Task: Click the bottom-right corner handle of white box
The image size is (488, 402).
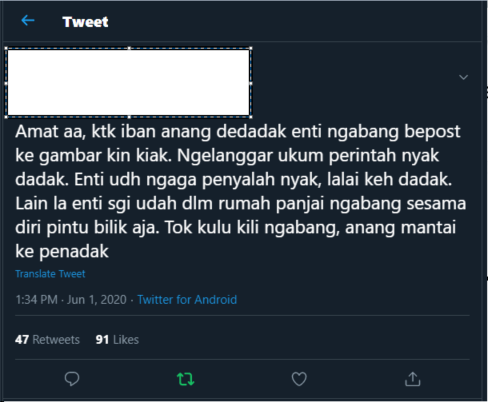Action: click(x=251, y=117)
